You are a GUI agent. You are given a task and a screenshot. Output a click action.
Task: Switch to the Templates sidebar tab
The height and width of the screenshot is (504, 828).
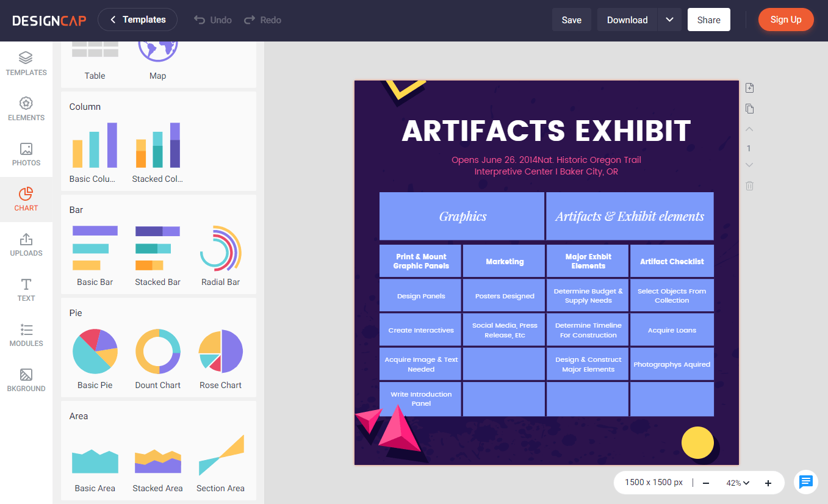[x=26, y=64]
